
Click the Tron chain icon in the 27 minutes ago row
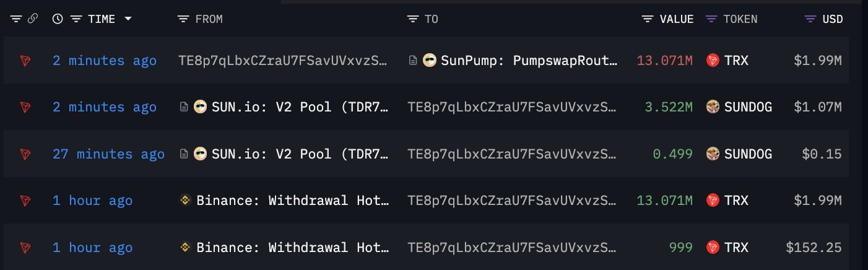pyautogui.click(x=25, y=154)
